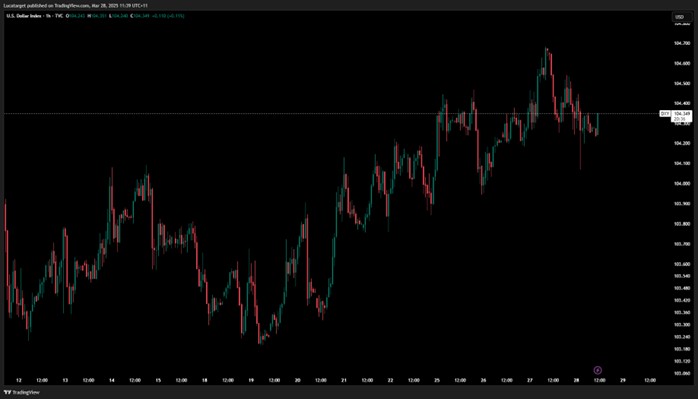
Task: Click the date label 12 on time axis
Action: pyautogui.click(x=19, y=381)
